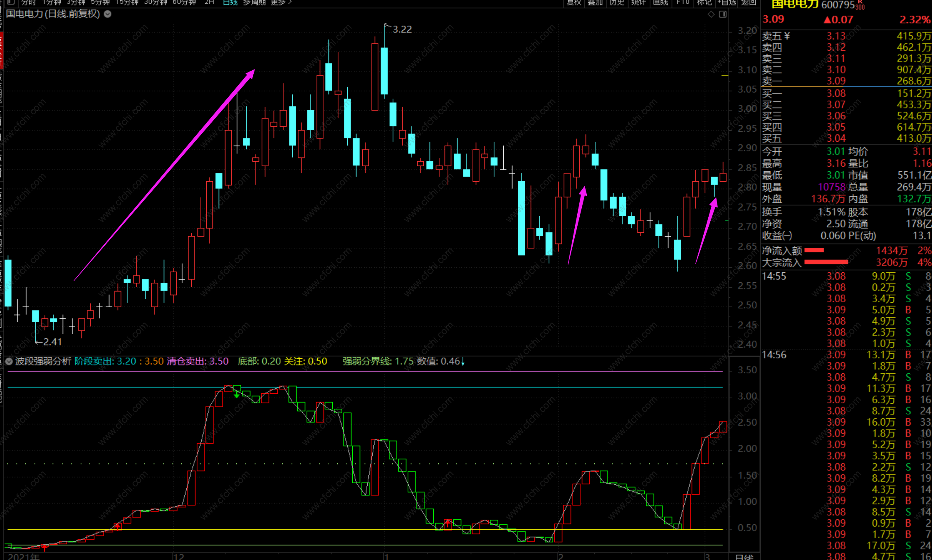Switch to 15分钟 chart period
The height and width of the screenshot is (560, 932).
click(x=126, y=2)
